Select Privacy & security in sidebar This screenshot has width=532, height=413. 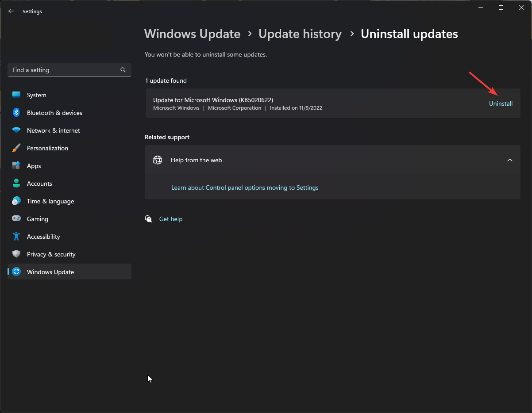69,254
